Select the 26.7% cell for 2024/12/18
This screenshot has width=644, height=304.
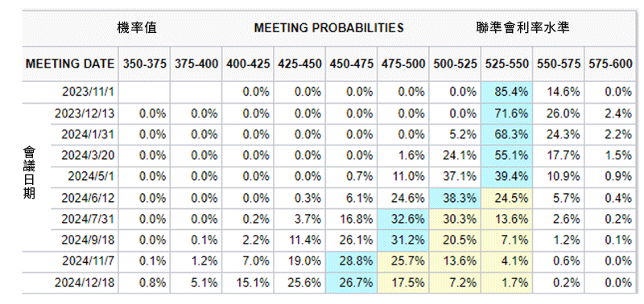pyautogui.click(x=351, y=282)
